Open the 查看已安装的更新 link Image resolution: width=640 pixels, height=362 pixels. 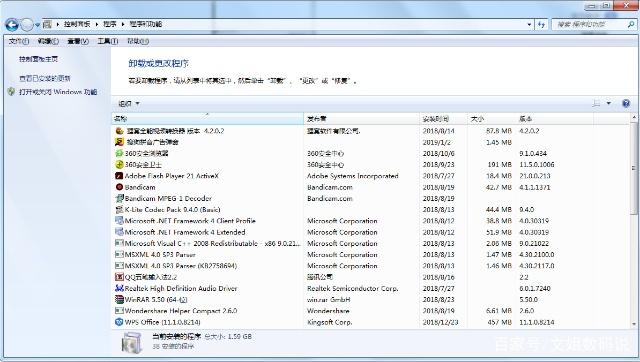pos(45,78)
